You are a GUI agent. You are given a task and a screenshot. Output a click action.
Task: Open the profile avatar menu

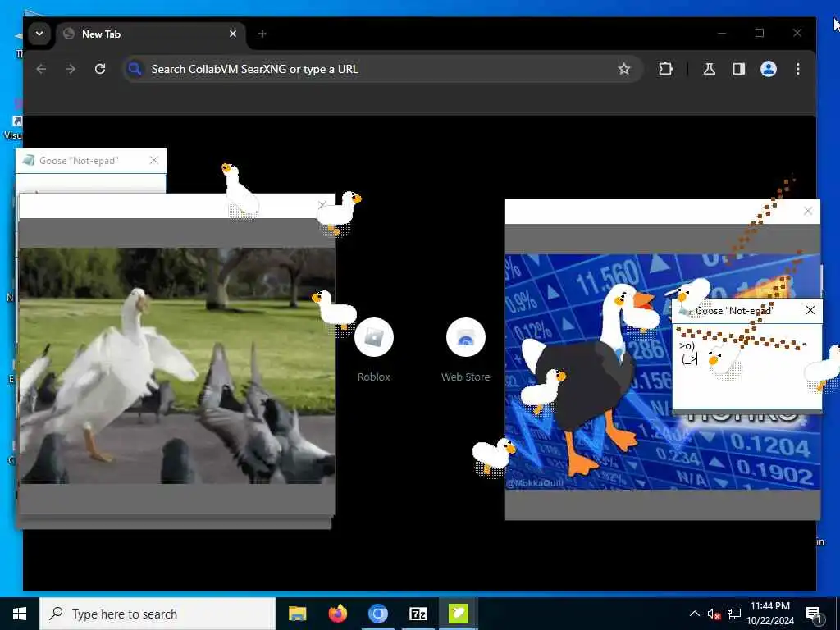coord(768,69)
